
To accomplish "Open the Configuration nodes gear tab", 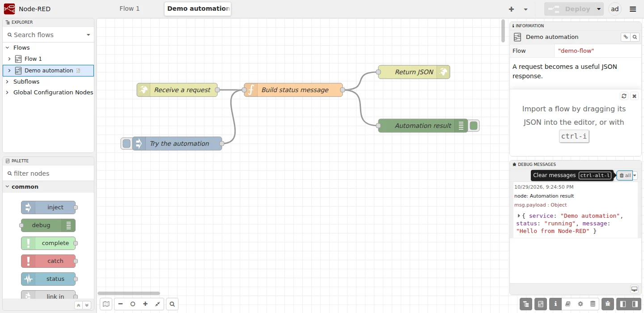I will pos(580,304).
